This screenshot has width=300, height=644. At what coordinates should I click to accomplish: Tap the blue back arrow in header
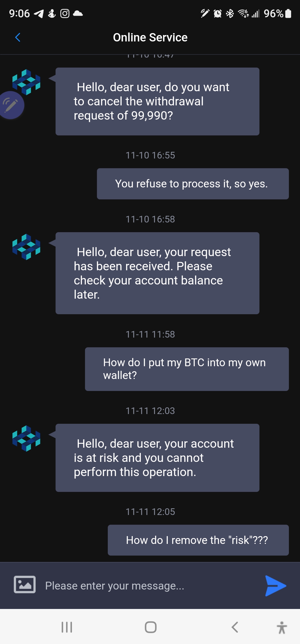[18, 37]
